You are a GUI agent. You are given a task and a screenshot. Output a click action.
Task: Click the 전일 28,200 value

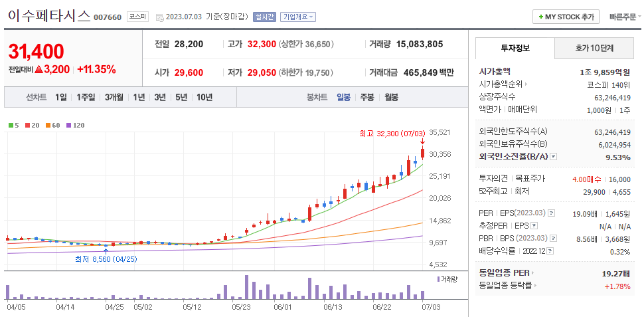[x=189, y=44]
